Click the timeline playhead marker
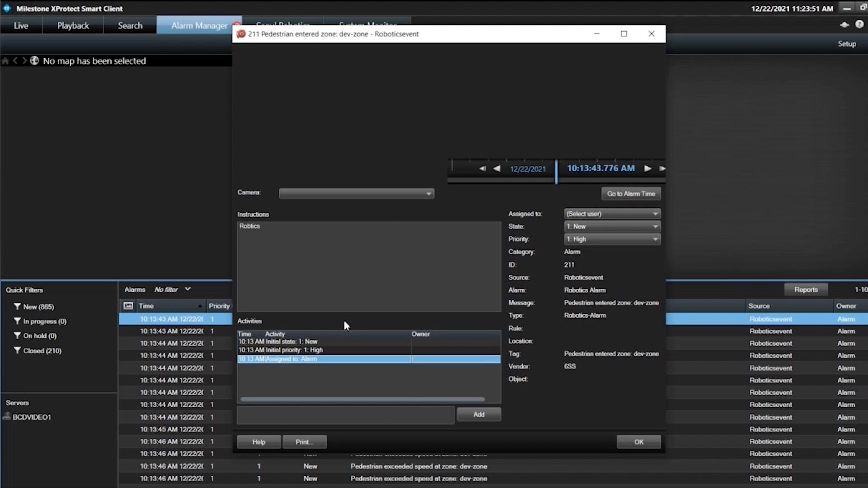Image resolution: width=868 pixels, height=488 pixels. (556, 171)
